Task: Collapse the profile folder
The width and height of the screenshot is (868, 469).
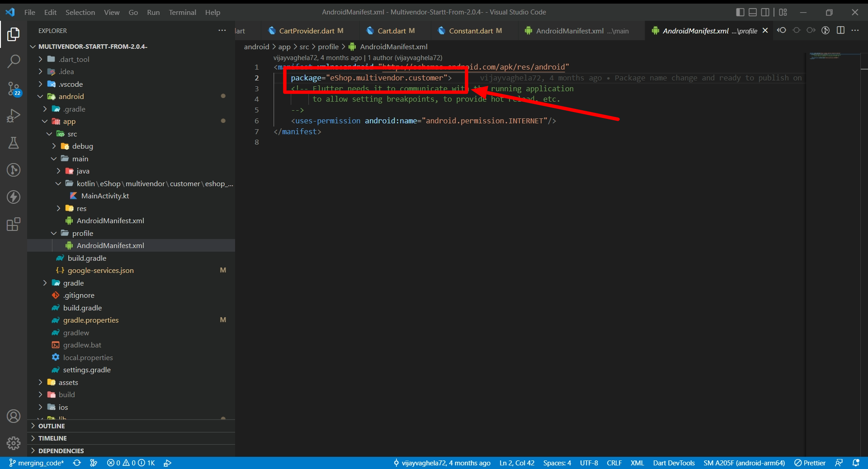Action: pos(82,233)
